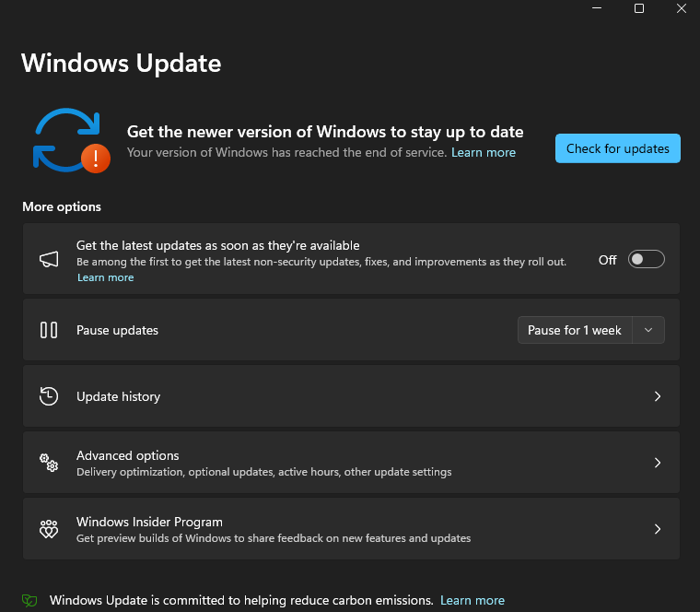Click the Update history label
Image resolution: width=700 pixels, height=612 pixels.
[118, 396]
